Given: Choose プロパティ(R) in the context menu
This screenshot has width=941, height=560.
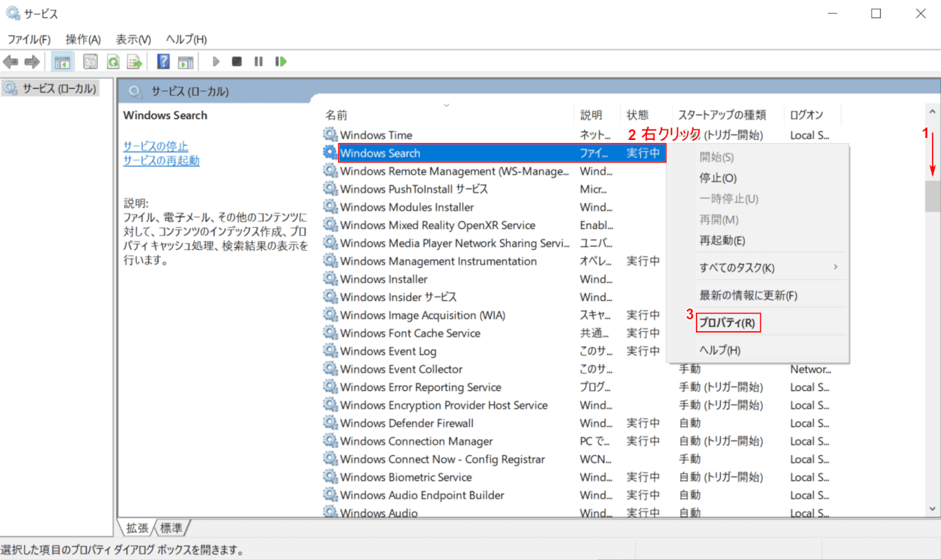Looking at the screenshot, I should pyautogui.click(x=727, y=323).
